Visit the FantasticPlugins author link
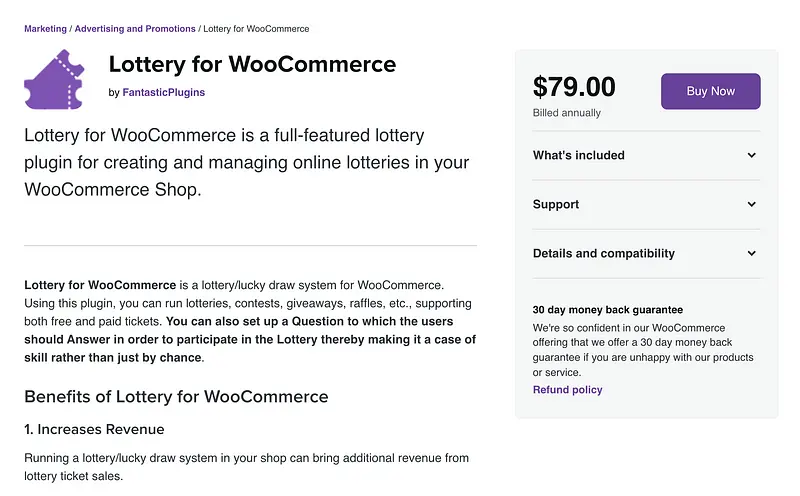Screen dimensions: 800x496 coord(164,93)
